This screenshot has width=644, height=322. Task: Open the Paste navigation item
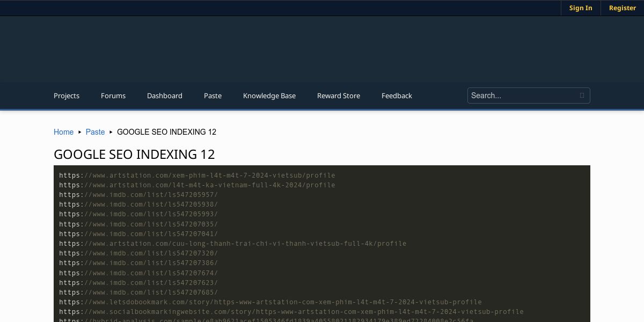(x=213, y=96)
